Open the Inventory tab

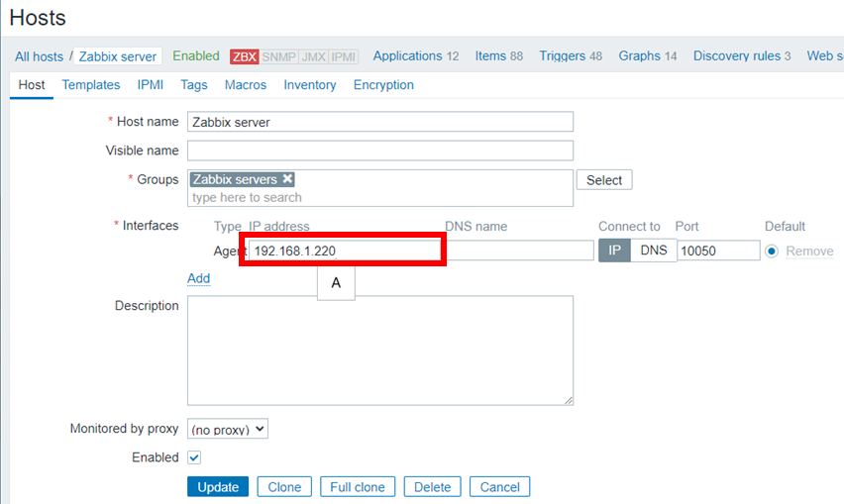click(x=309, y=85)
